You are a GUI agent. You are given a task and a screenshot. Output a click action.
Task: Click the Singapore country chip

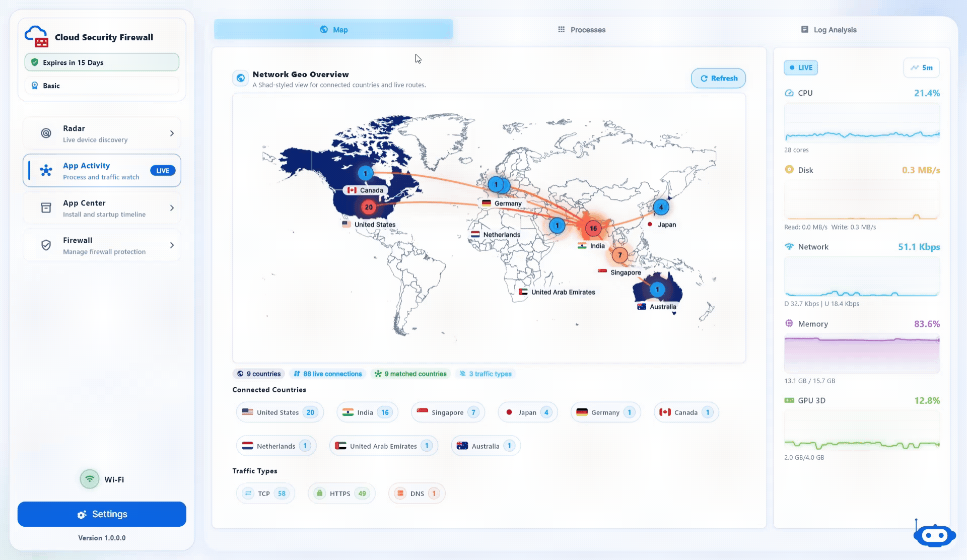pyautogui.click(x=448, y=412)
